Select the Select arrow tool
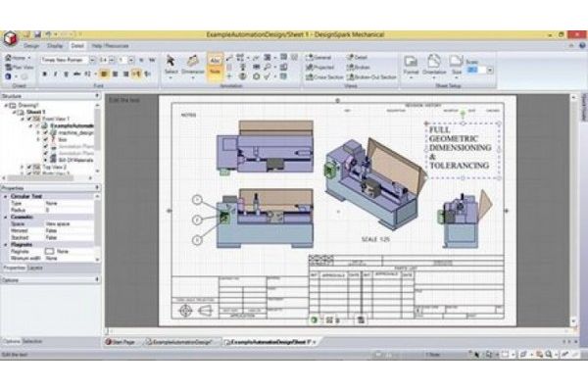 (171, 65)
